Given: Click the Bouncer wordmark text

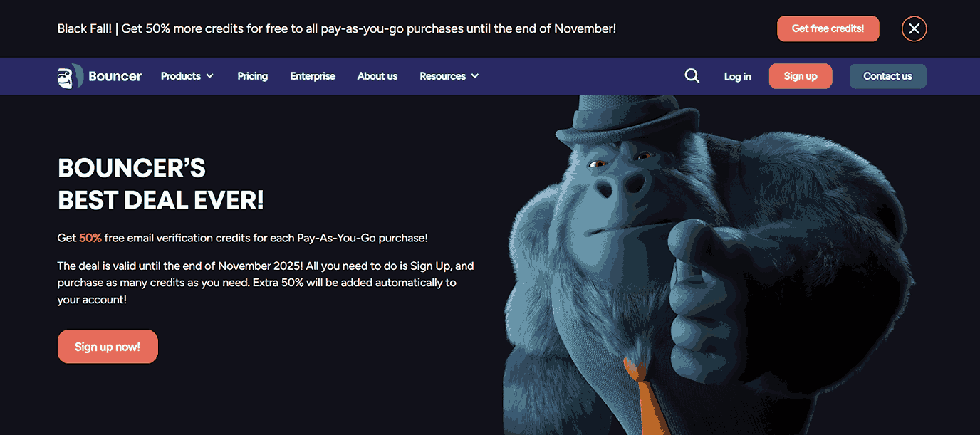Looking at the screenshot, I should point(115,76).
